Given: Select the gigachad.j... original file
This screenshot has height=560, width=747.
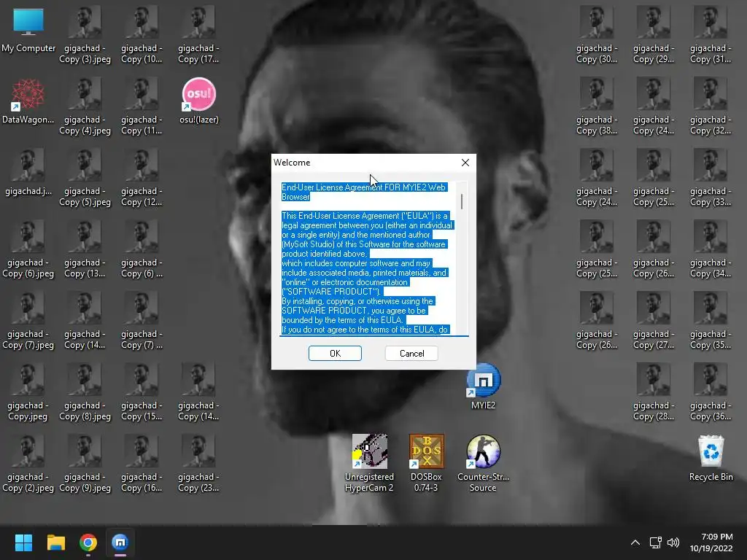Looking at the screenshot, I should 28,172.
